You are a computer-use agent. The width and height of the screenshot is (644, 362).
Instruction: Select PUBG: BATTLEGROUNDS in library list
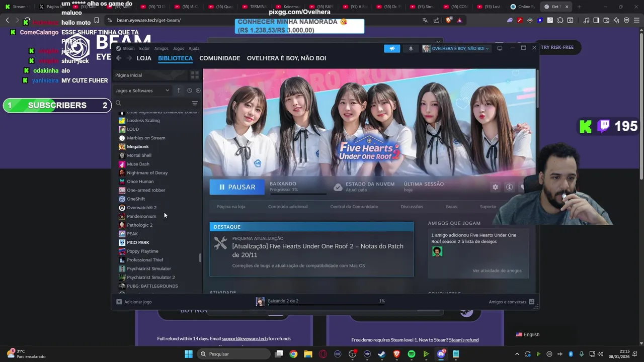click(x=152, y=286)
